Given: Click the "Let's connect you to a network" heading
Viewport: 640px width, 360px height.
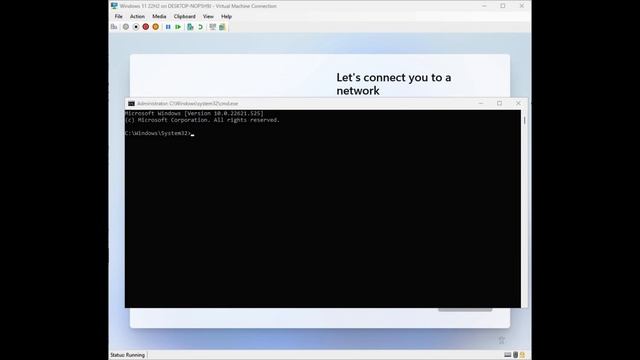Looking at the screenshot, I should point(393,84).
